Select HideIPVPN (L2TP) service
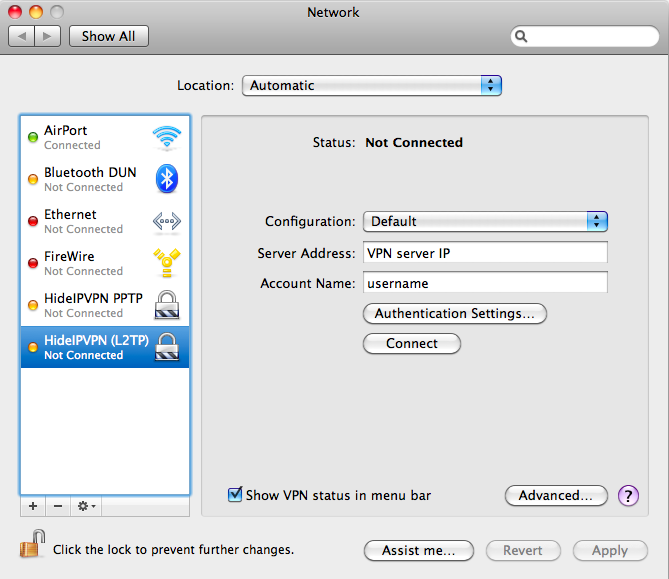Viewport: 669px width, 579px height. (x=105, y=347)
